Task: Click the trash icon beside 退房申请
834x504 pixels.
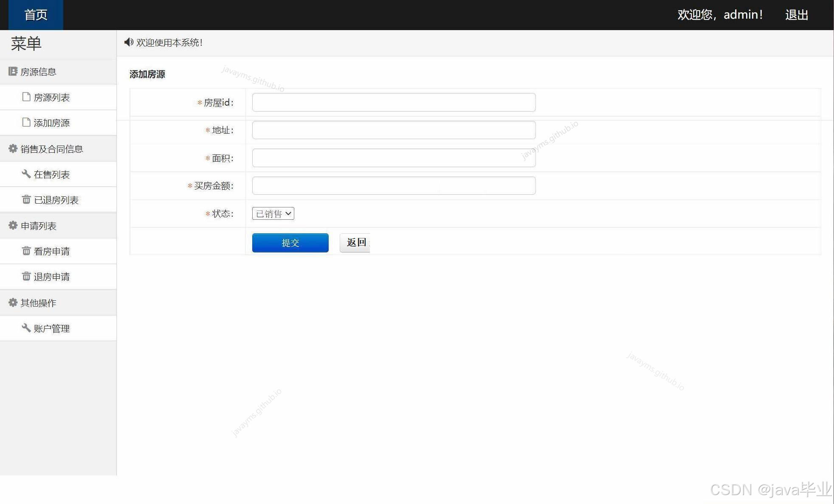Action: (26, 277)
